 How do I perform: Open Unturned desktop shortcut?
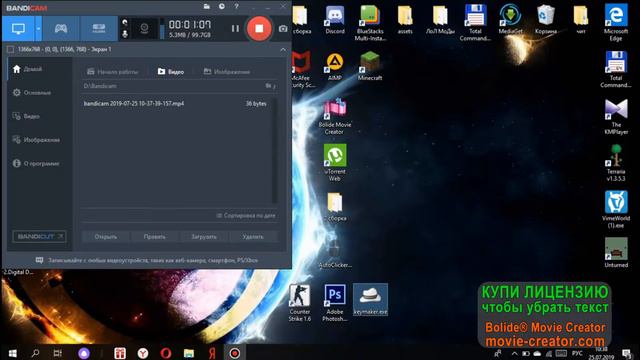pos(616,253)
